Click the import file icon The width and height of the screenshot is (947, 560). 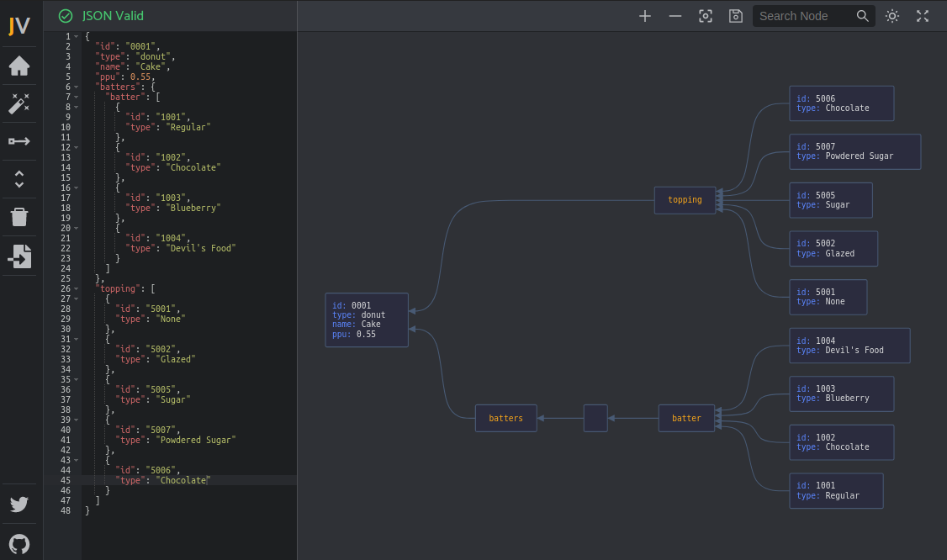coord(19,256)
